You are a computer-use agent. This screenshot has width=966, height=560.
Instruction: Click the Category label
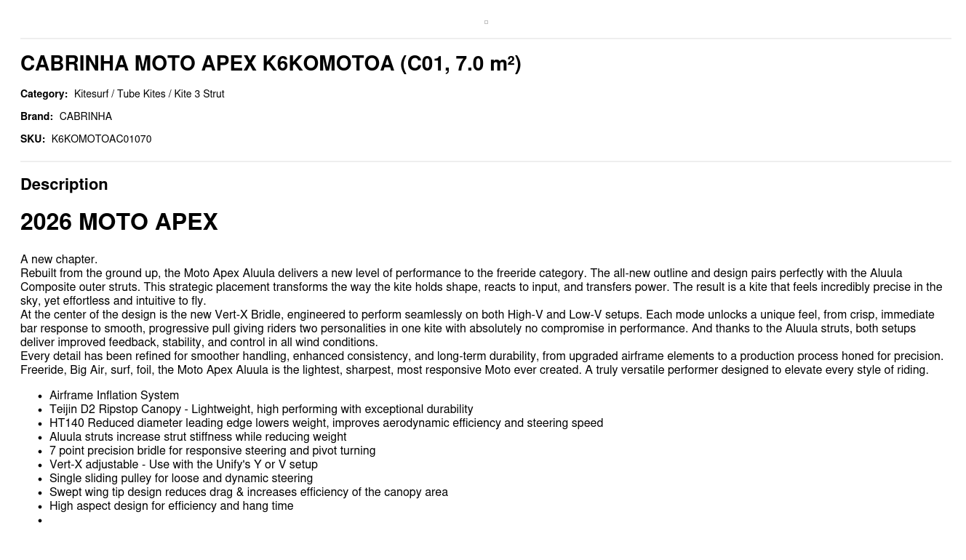pos(44,94)
